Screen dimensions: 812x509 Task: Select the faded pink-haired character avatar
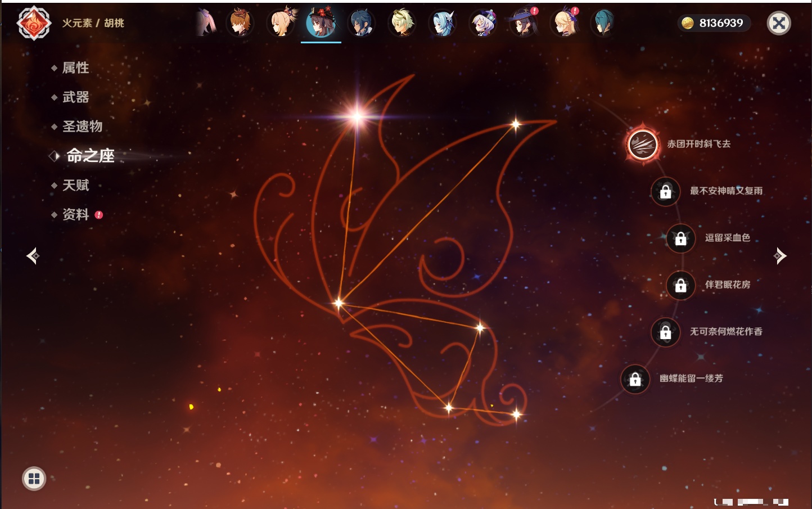[206, 23]
